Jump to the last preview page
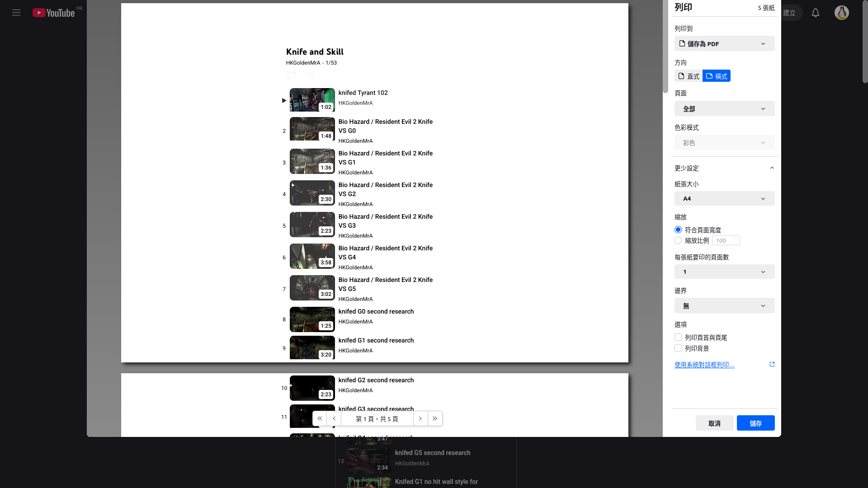 (x=435, y=418)
